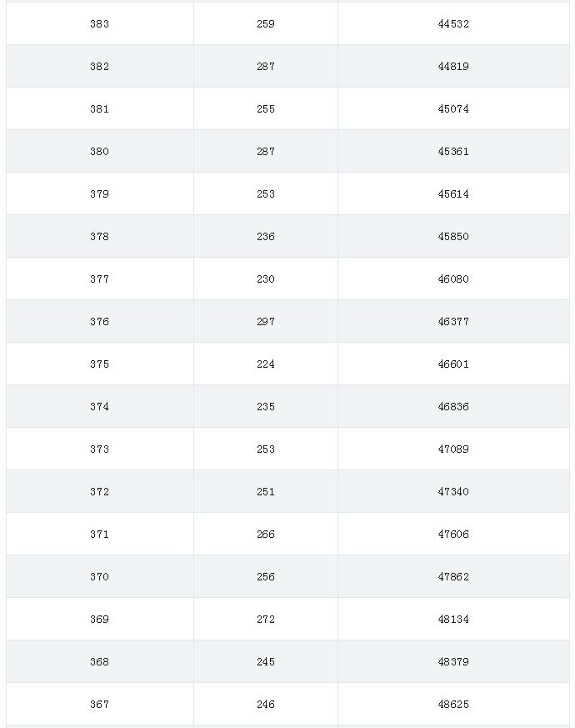
Task: Click the count cell showing 251
Action: [266, 492]
